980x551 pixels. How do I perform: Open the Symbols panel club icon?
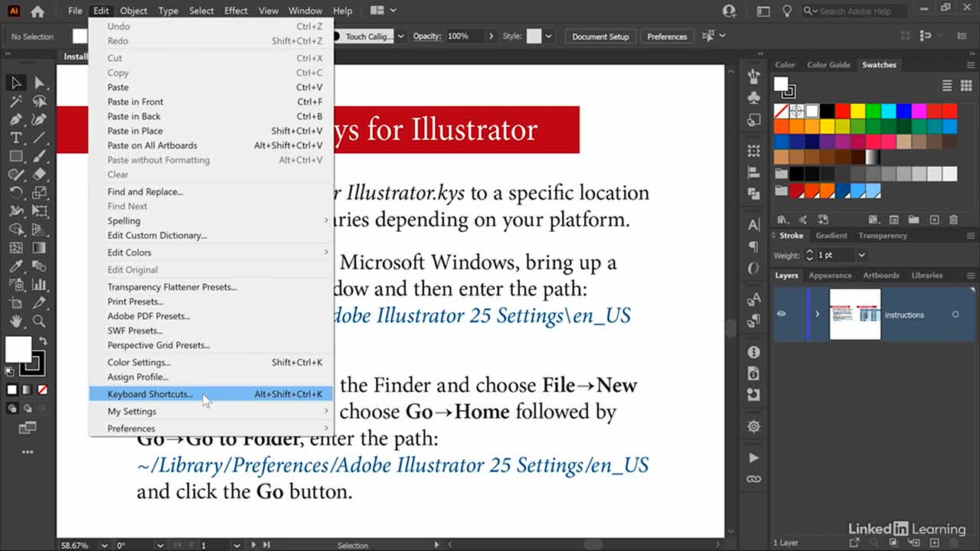pos(754,98)
